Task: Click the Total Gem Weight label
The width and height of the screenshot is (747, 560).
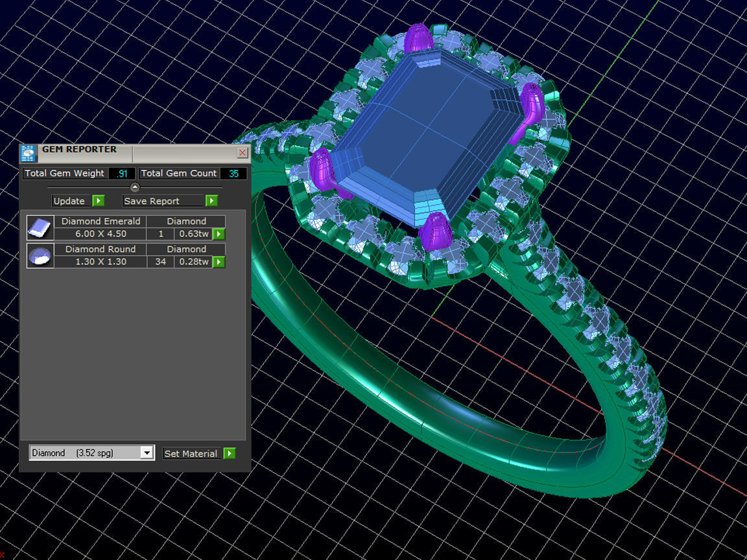Action: tap(64, 173)
